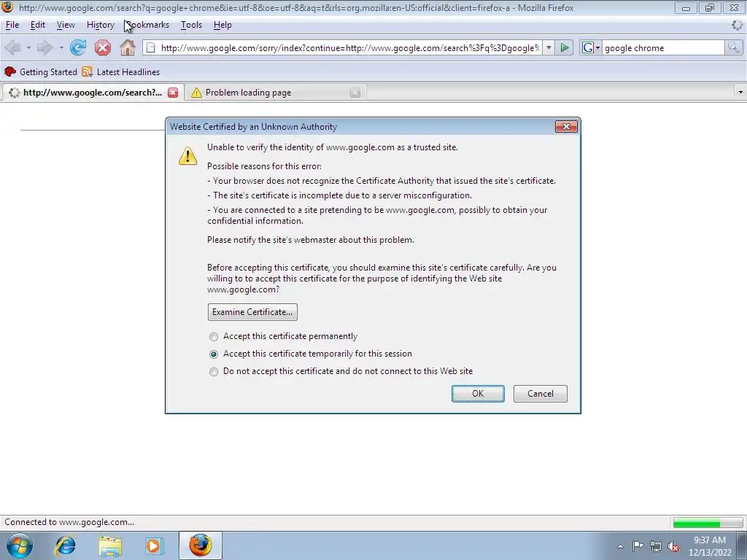Expand the URL bar history dropdown

coord(549,47)
